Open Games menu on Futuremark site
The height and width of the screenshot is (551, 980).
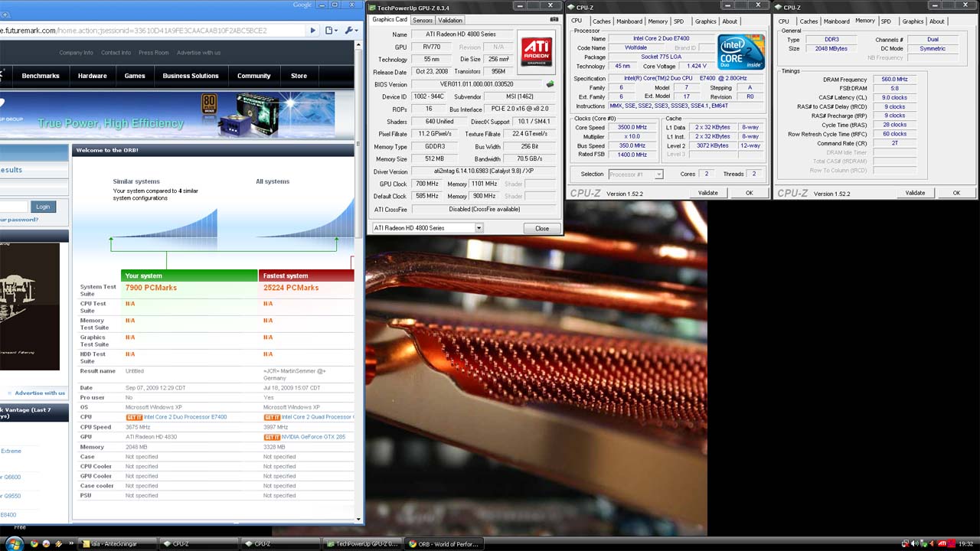tap(135, 76)
